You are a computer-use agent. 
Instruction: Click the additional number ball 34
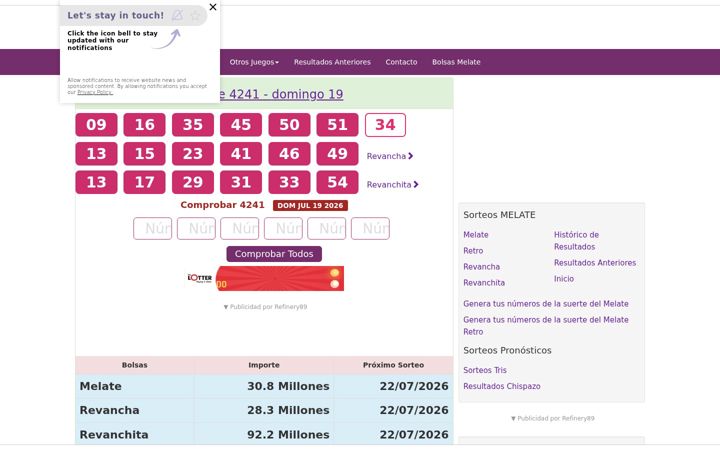tap(385, 125)
